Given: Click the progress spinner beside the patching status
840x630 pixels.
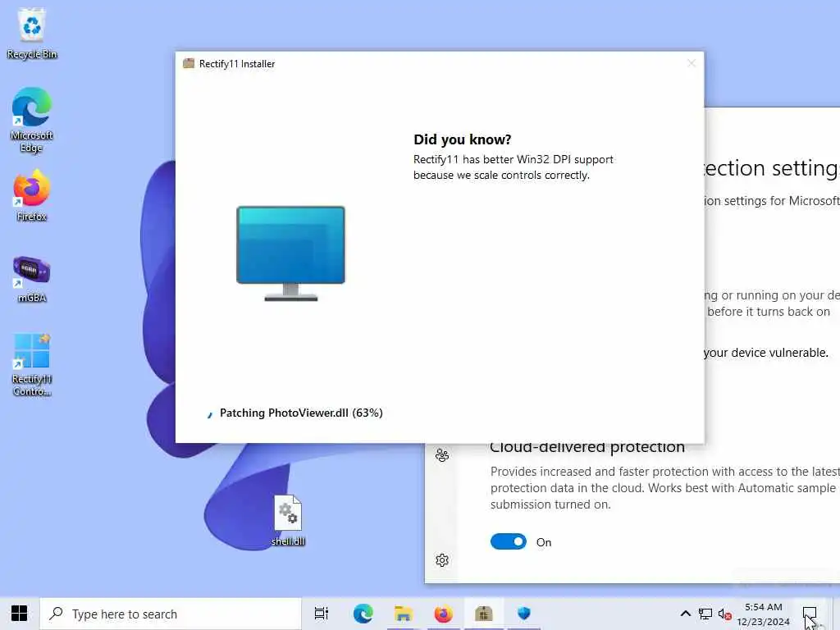Looking at the screenshot, I should [209, 414].
